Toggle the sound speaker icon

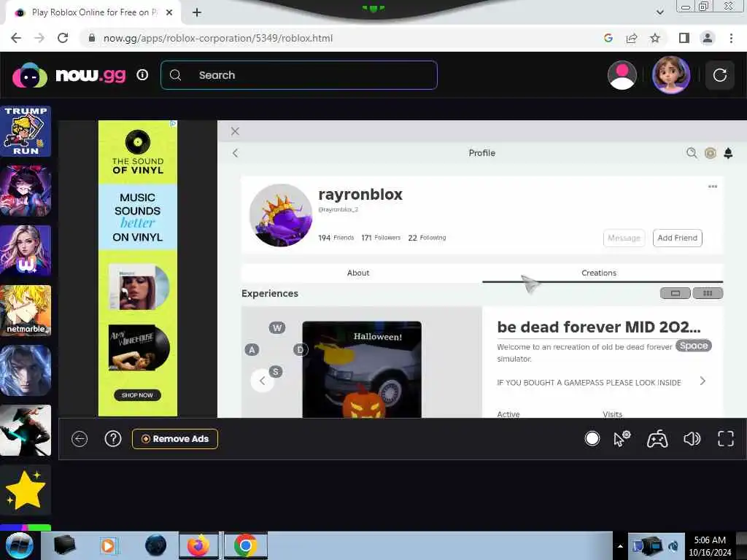click(692, 438)
